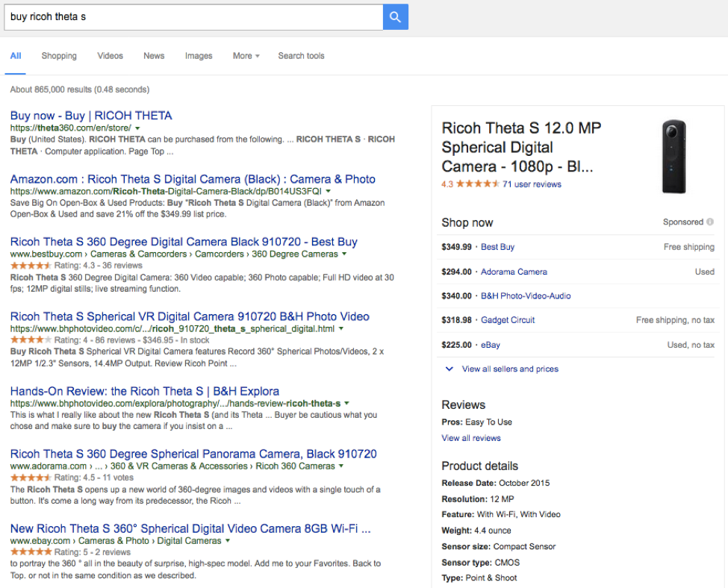728x588 pixels.
Task: Click the star rating in the product panel
Action: [477, 184]
